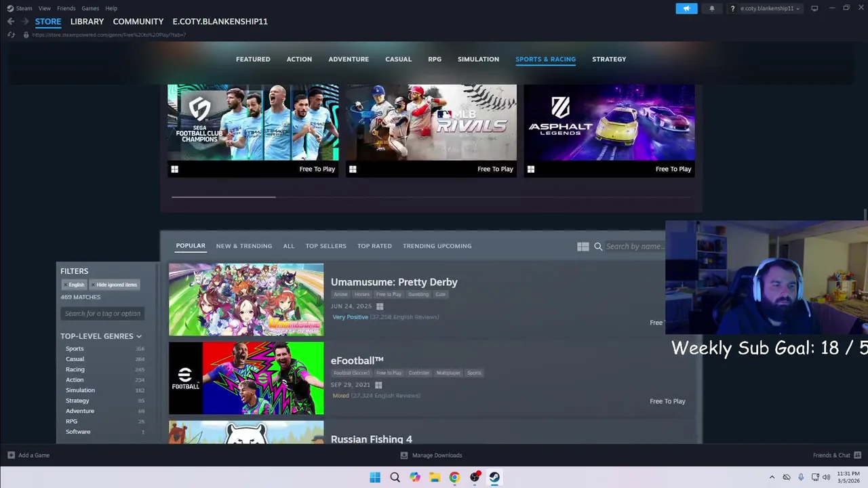Click the filter tag search field

pos(102,314)
